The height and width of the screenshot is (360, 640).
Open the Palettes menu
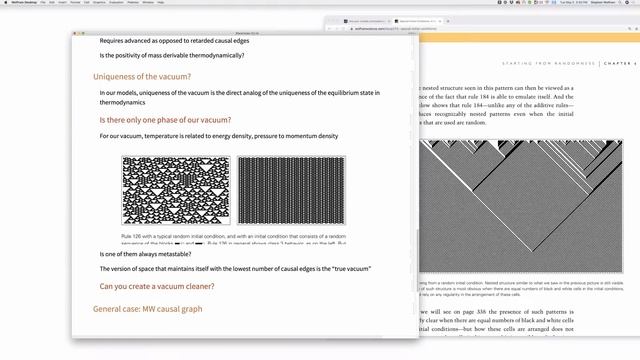click(x=133, y=2)
